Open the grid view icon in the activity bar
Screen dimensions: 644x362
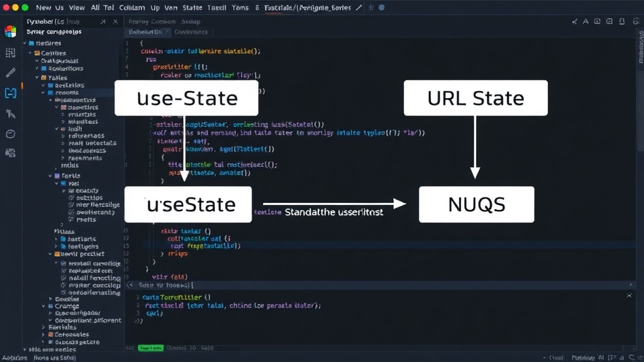pyautogui.click(x=11, y=53)
